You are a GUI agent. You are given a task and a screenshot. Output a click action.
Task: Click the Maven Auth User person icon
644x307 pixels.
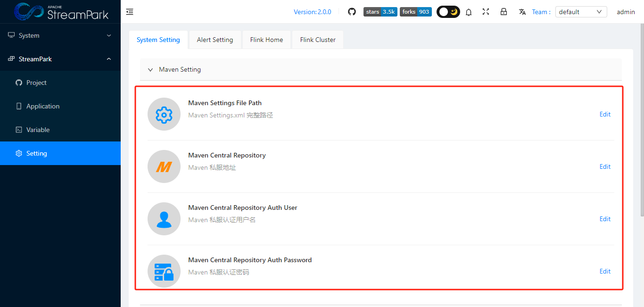pos(164,219)
